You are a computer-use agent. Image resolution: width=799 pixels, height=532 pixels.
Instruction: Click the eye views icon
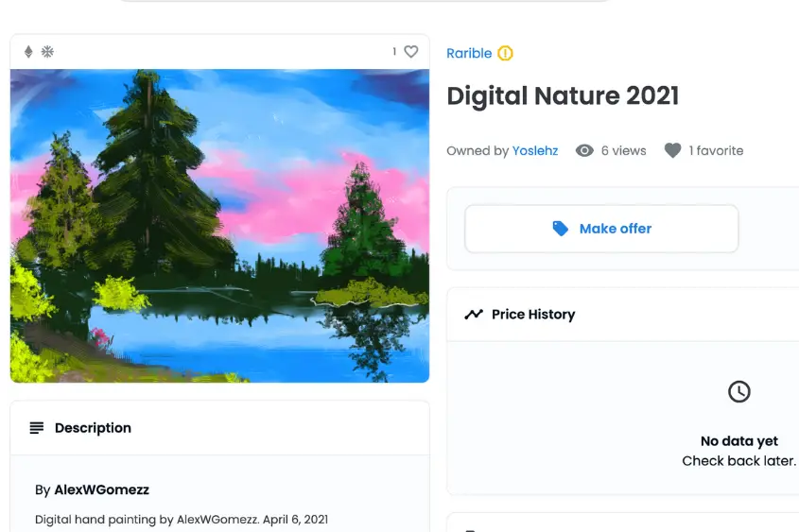tap(584, 150)
